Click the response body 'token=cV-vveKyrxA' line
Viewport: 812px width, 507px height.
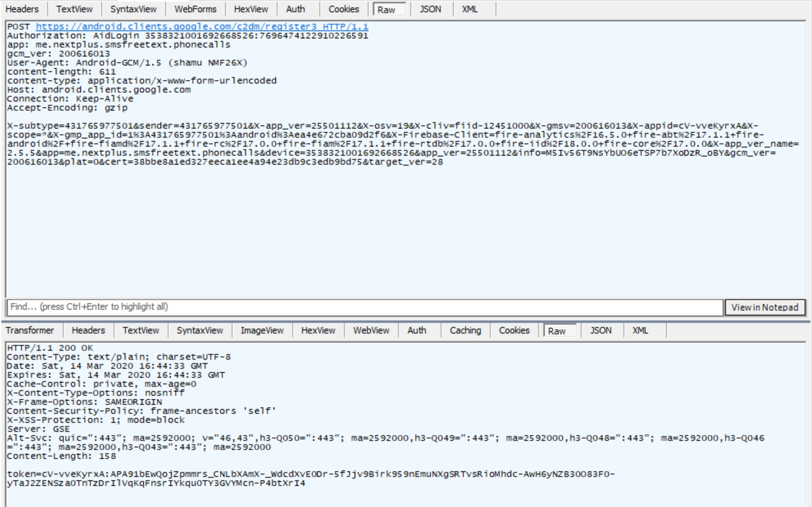pyautogui.click(x=311, y=479)
